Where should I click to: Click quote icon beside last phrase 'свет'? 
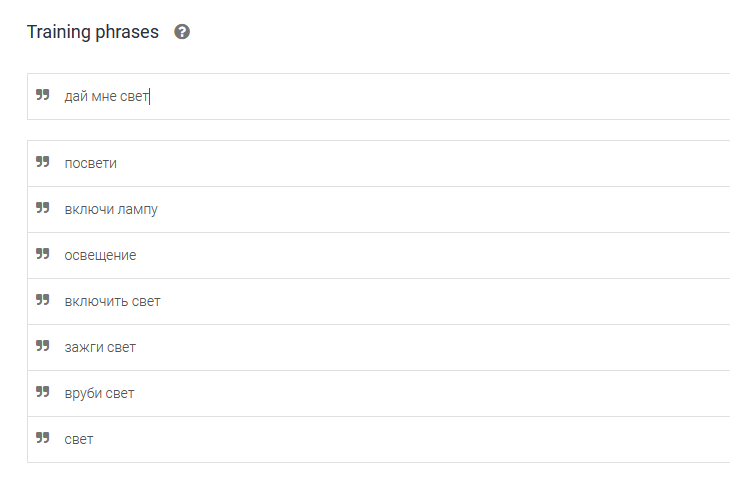click(x=43, y=438)
